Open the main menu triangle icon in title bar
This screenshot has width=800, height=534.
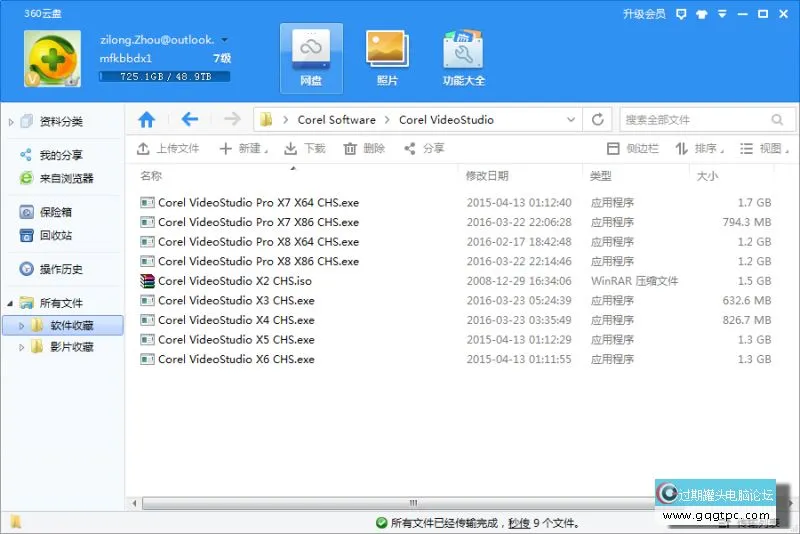[722, 14]
